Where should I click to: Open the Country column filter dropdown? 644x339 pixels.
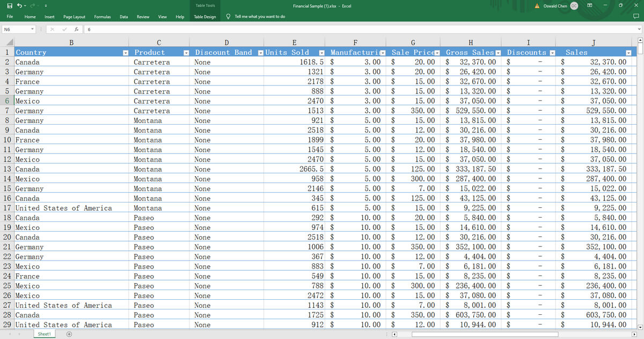coord(125,52)
